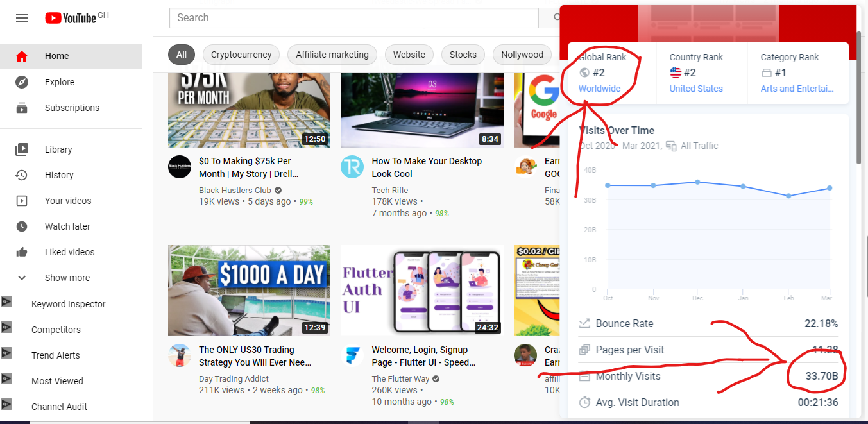Click the United States country rank link
The height and width of the screenshot is (424, 868).
tap(696, 89)
